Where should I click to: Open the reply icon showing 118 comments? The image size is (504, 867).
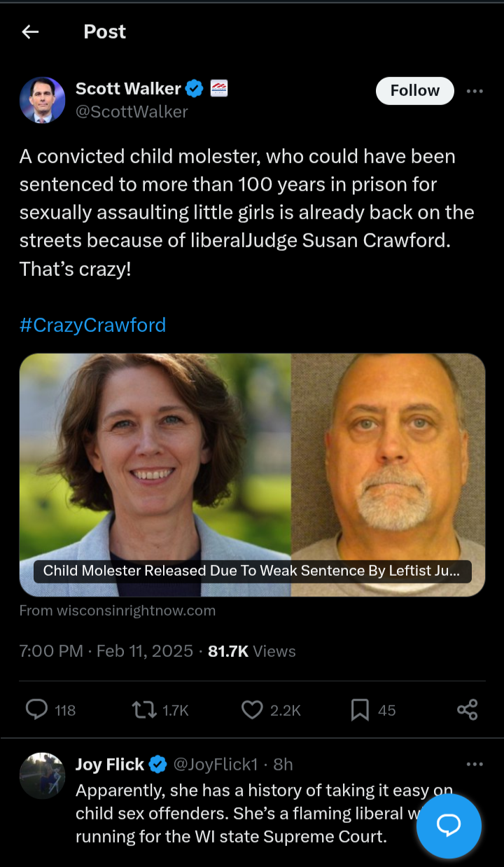(36, 709)
